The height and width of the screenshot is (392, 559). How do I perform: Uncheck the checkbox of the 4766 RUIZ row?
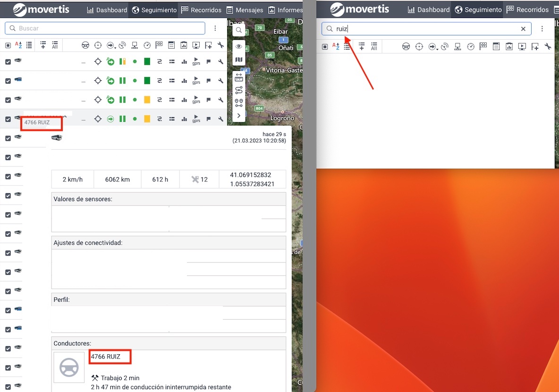tap(8, 119)
